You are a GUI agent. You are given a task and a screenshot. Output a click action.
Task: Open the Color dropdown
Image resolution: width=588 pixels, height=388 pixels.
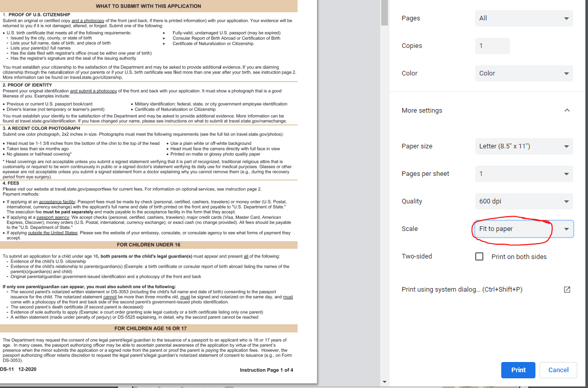[x=524, y=73]
